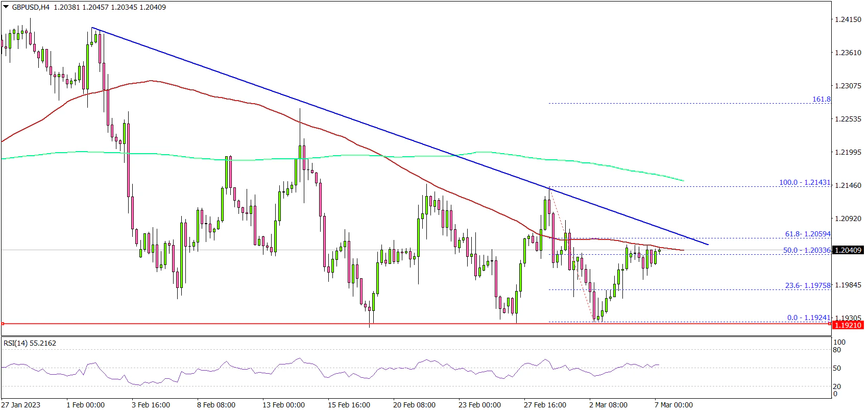Click the 27 Jan 2023 date label
The width and height of the screenshot is (868, 412).
click(20, 405)
